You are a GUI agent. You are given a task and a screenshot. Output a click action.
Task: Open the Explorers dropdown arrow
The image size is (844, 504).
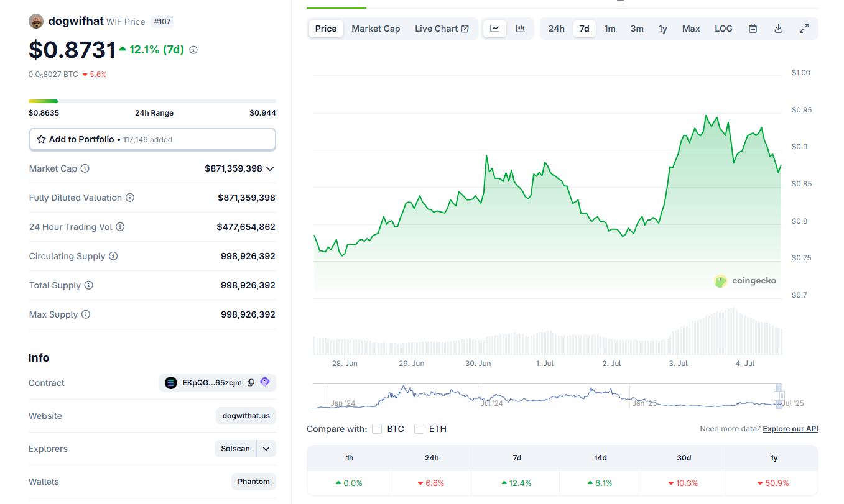click(266, 449)
